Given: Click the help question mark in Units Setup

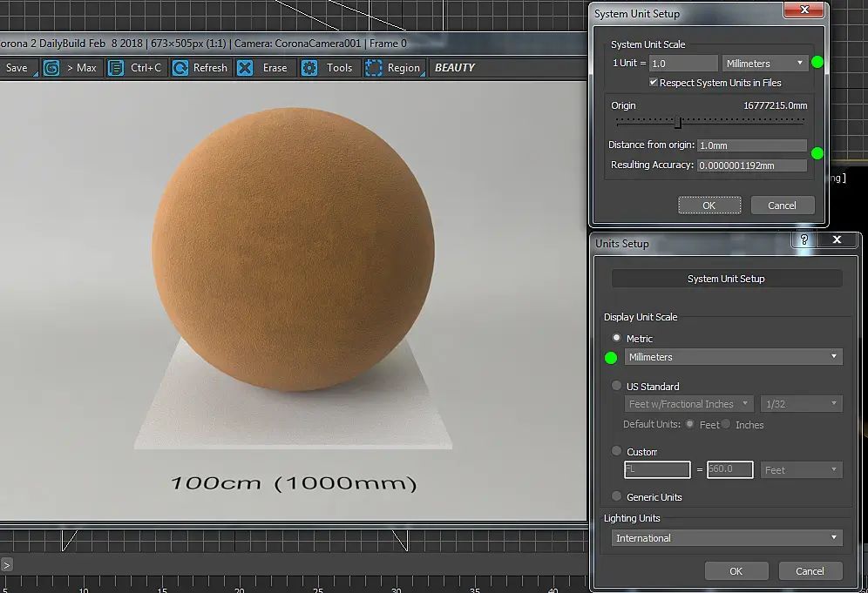Looking at the screenshot, I should coord(804,240).
